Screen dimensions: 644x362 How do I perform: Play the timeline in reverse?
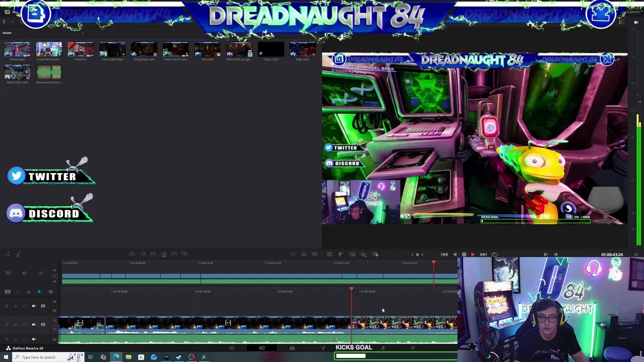click(x=455, y=254)
